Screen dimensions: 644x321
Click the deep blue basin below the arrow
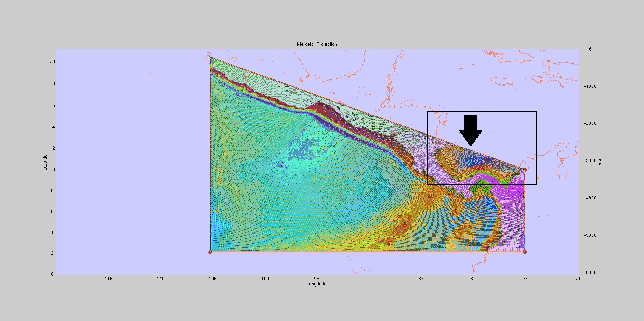point(469,160)
